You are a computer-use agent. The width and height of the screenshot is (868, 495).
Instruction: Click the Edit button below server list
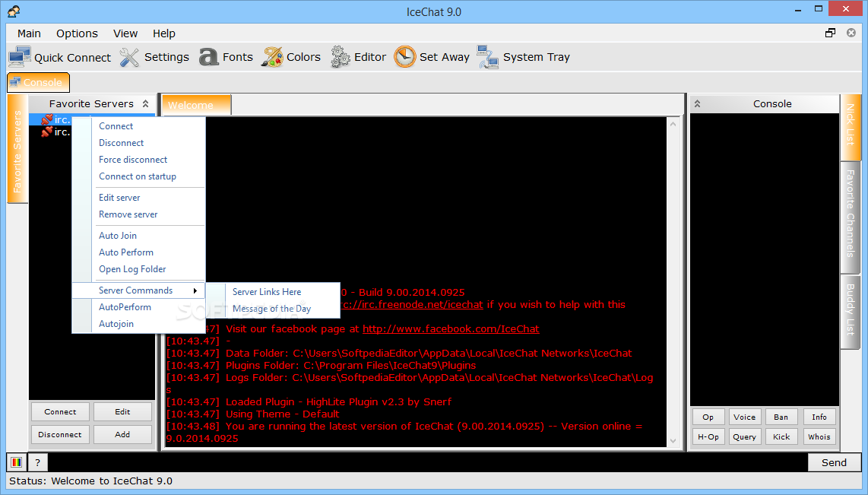point(122,412)
